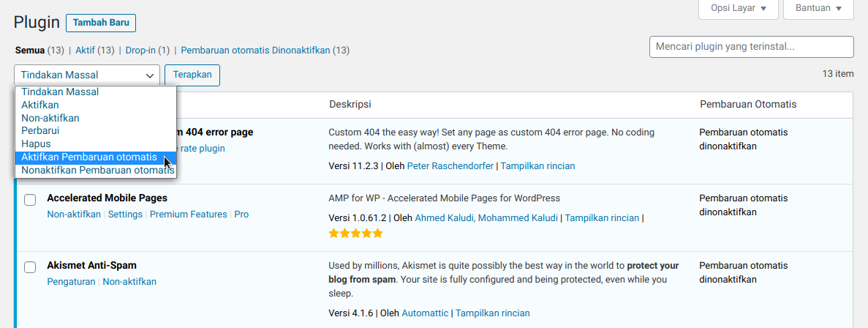Image resolution: width=868 pixels, height=328 pixels.
Task: Expand the Opsi Layar panel
Action: point(739,9)
